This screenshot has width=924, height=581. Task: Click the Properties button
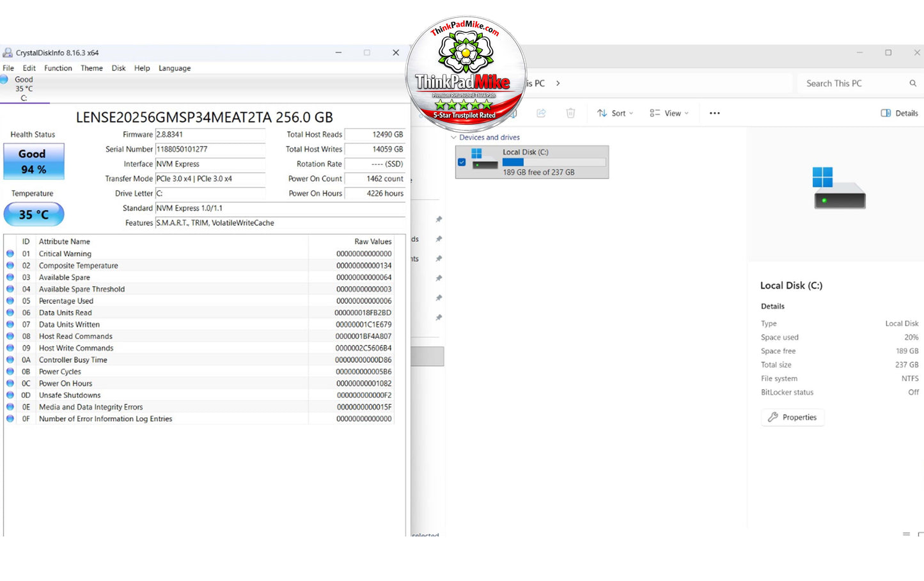(792, 417)
